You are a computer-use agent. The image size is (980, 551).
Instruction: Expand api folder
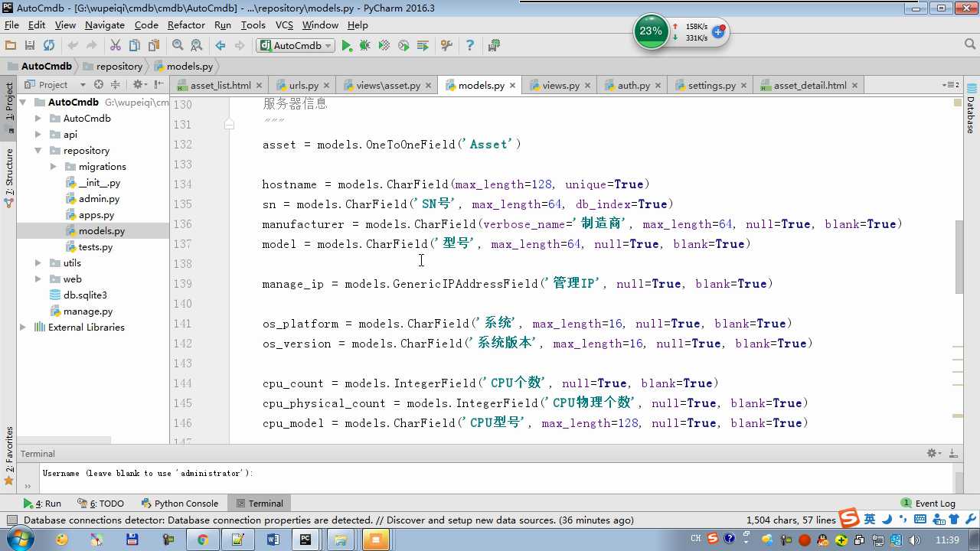coord(38,134)
